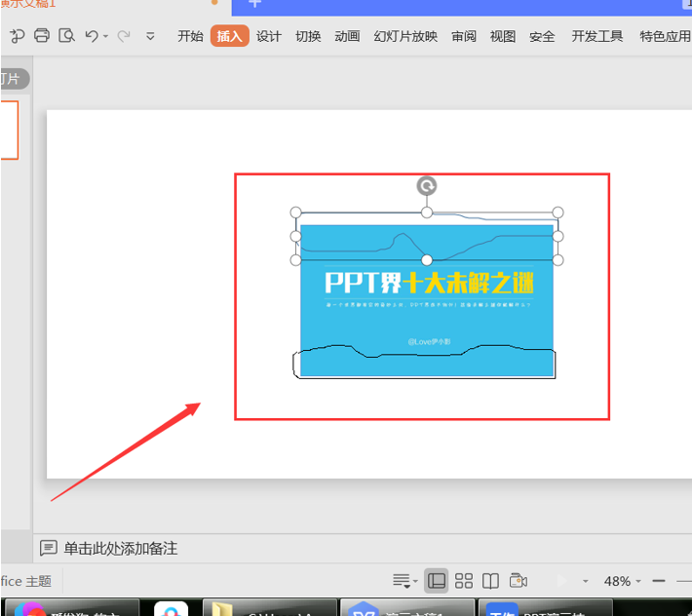Open the 幻灯片放映 tab
Screen dimensions: 692x616
click(x=405, y=36)
